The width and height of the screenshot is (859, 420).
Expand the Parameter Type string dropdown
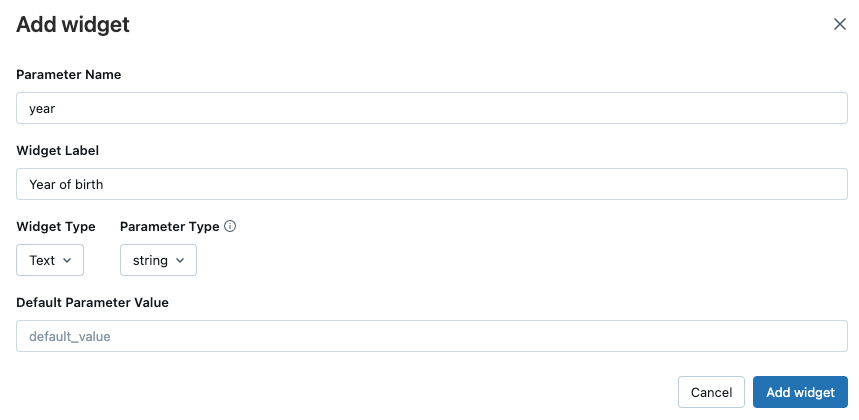coord(158,260)
